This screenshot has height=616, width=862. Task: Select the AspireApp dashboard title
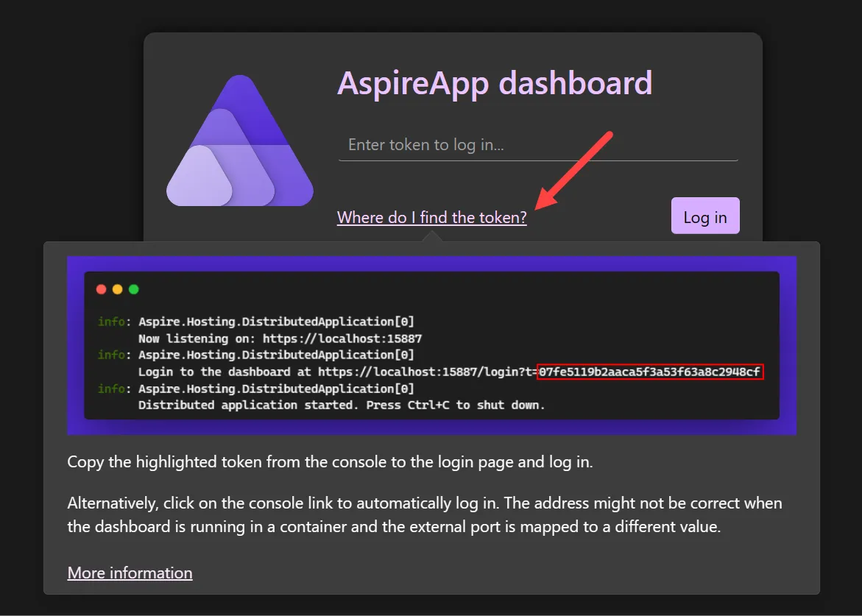(495, 82)
